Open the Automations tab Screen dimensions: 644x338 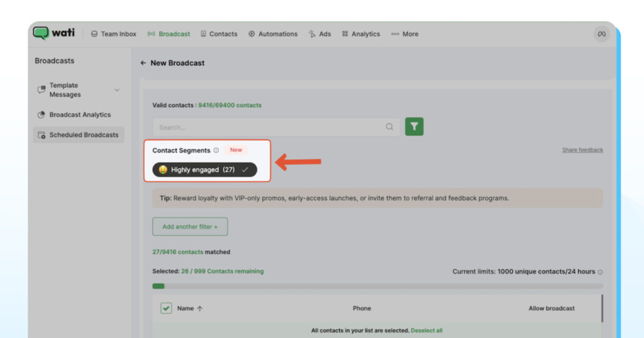pos(273,34)
